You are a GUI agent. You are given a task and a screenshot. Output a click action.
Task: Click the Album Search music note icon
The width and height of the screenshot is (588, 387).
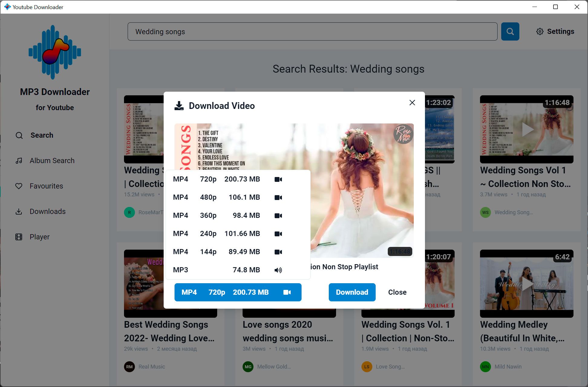[18, 160]
